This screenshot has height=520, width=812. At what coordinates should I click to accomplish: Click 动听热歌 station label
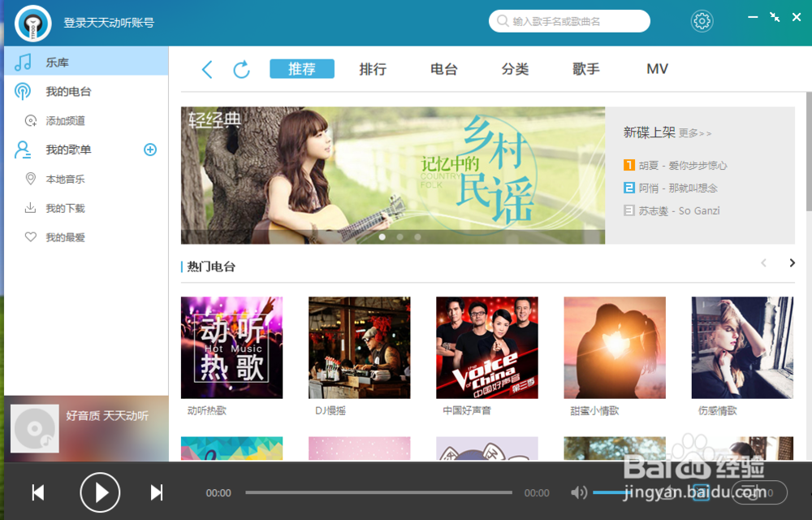[206, 410]
